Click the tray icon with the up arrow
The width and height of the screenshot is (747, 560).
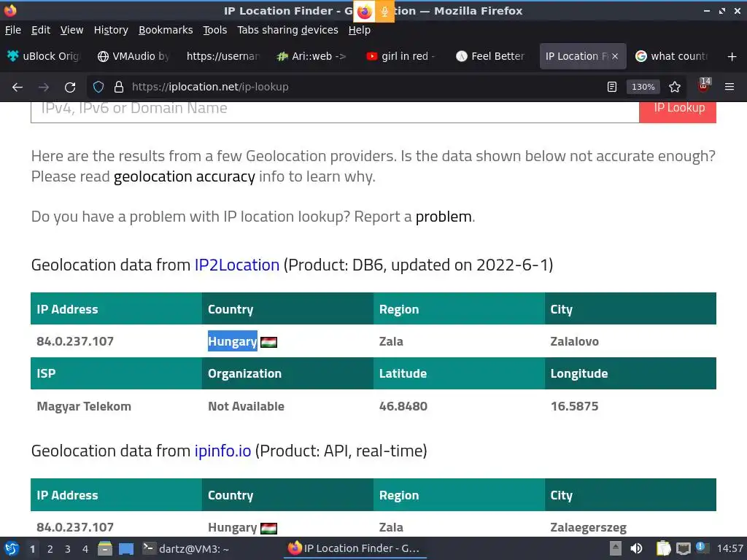(616, 548)
